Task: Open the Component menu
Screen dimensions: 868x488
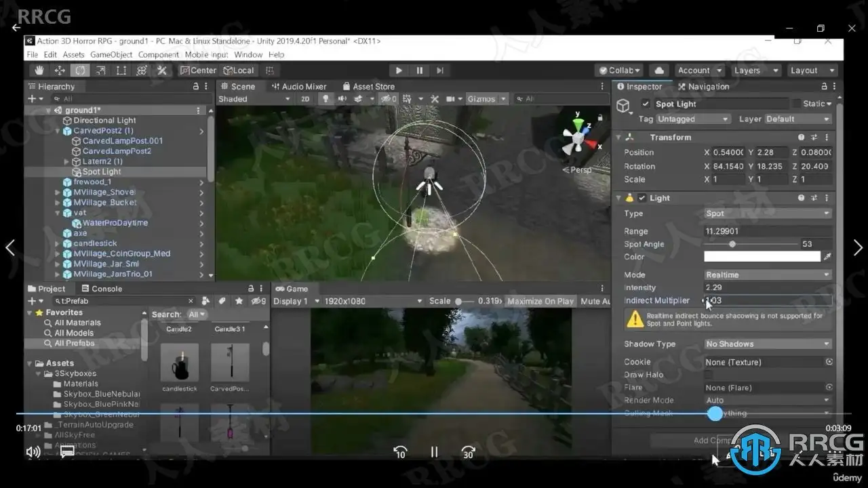Action: click(x=159, y=55)
